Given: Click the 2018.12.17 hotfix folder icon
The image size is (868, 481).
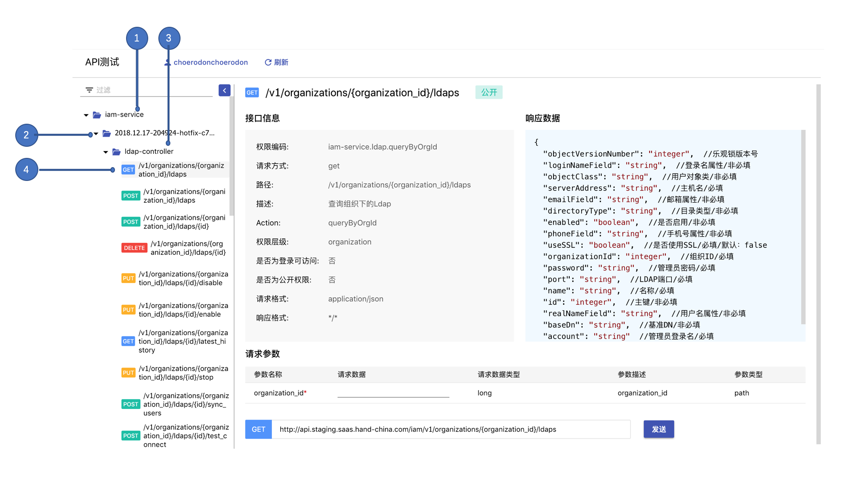Looking at the screenshot, I should click(107, 133).
